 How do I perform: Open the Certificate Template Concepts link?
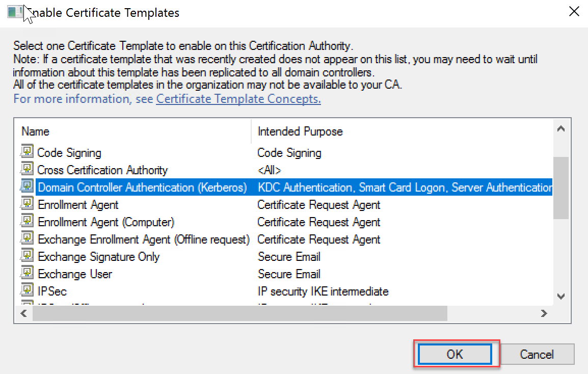point(238,99)
